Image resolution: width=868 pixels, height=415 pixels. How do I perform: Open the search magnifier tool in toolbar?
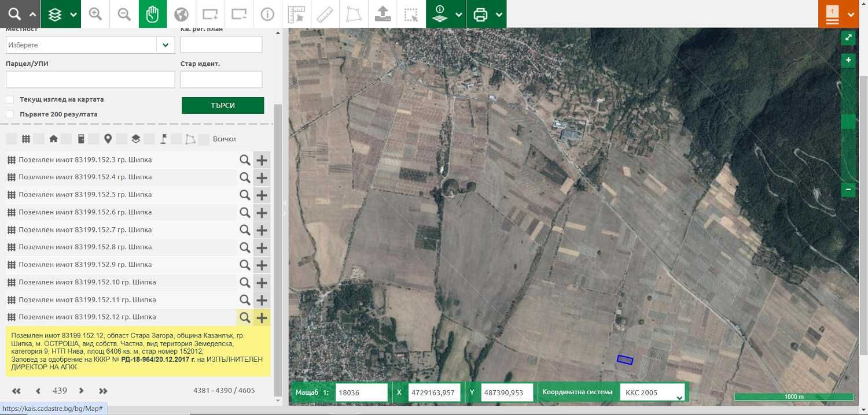pyautogui.click(x=14, y=14)
